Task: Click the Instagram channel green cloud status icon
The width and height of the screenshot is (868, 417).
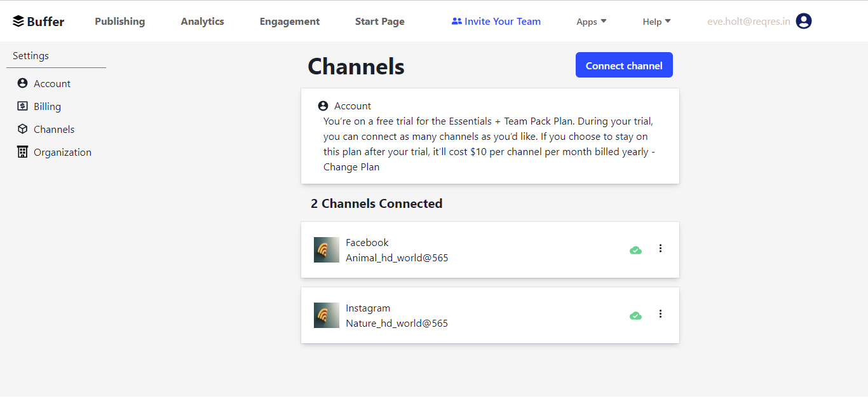Action: 635,316
